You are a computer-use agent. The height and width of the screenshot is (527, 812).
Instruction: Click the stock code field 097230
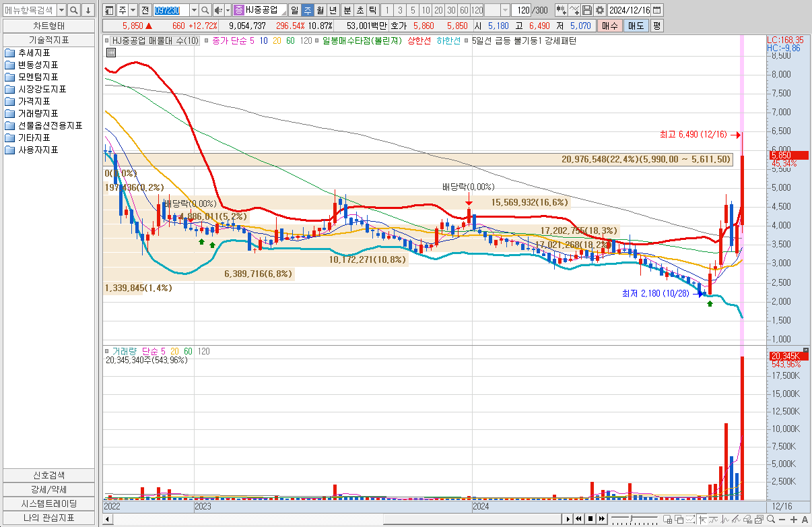[171, 10]
